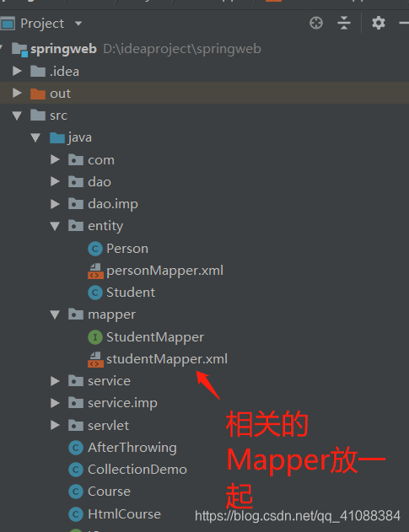
Task: Click the studentMapper.xml file icon
Action: pyautogui.click(x=95, y=360)
